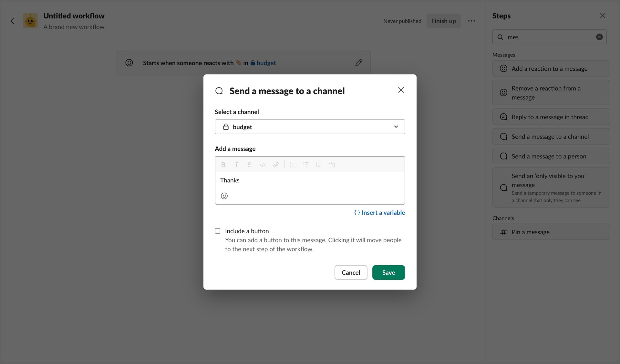Enable the Include a button option

[x=218, y=231]
